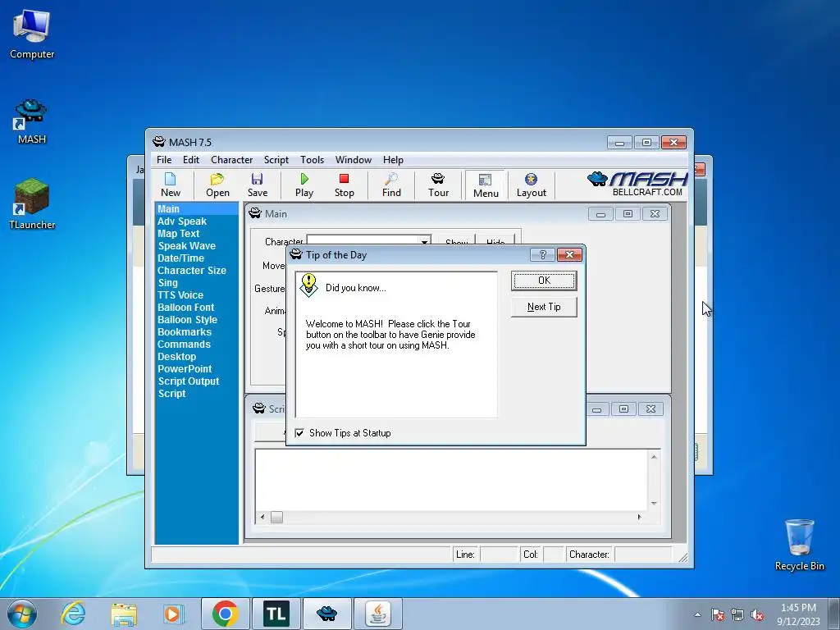Click the script editor scroll-down arrow
Image resolution: width=840 pixels, height=630 pixels.
click(654, 504)
